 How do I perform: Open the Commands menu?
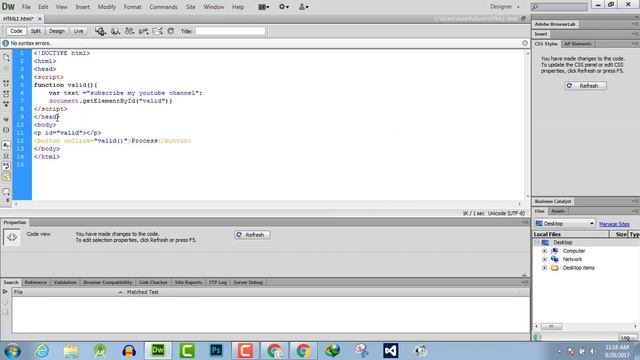pos(163,7)
